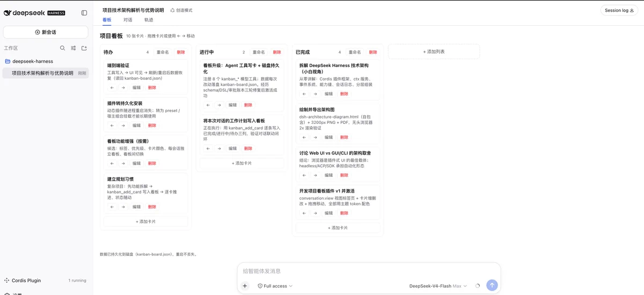Move 将本次对话的工作计划写入看板 card right
The width and height of the screenshot is (644, 295).
219,149
